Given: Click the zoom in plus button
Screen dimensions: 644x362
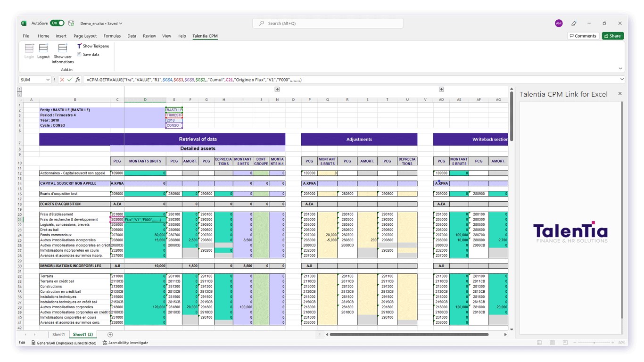Looking at the screenshot, I should (613, 343).
